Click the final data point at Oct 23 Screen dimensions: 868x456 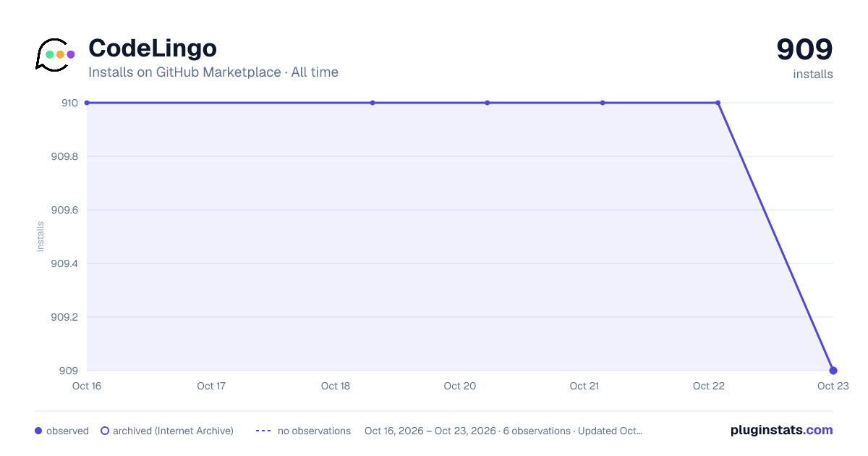click(833, 371)
